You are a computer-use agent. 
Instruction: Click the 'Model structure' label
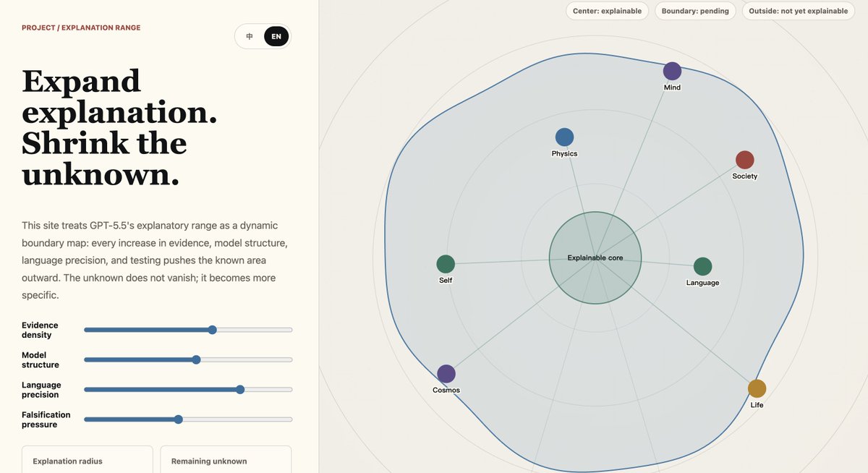pos(41,360)
